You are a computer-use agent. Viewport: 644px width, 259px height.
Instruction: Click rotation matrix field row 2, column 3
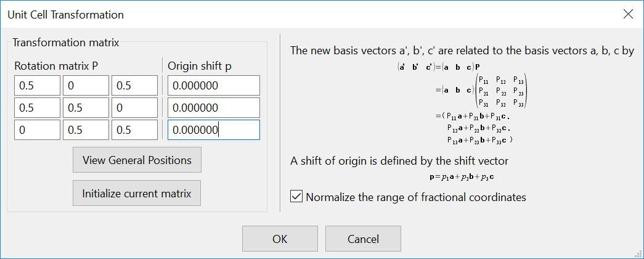click(134, 108)
